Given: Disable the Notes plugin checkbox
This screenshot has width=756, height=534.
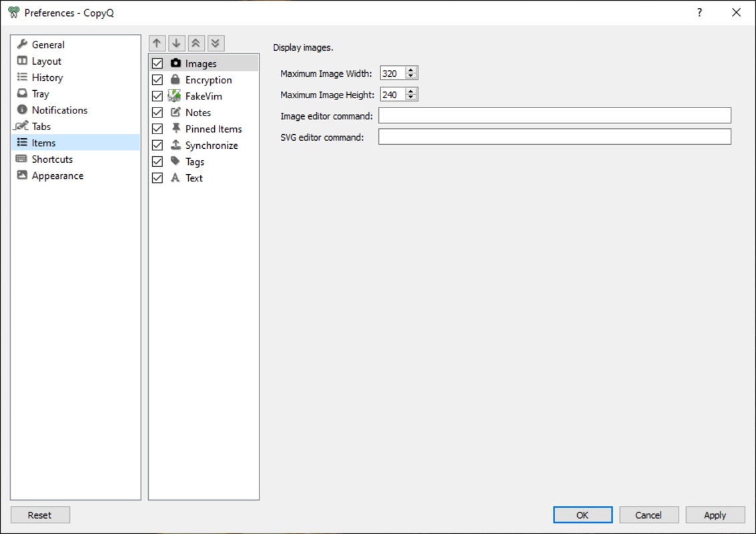Looking at the screenshot, I should click(157, 112).
